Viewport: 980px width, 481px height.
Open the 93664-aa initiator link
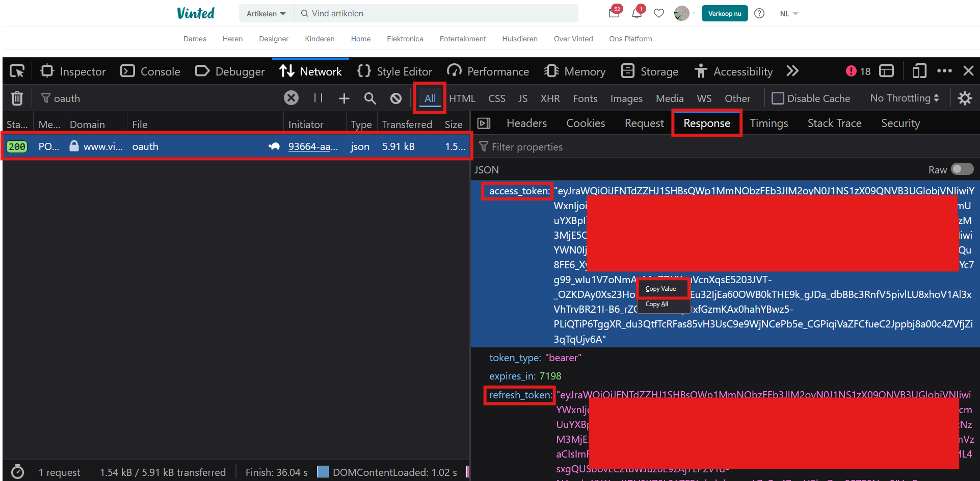pyautogui.click(x=313, y=146)
